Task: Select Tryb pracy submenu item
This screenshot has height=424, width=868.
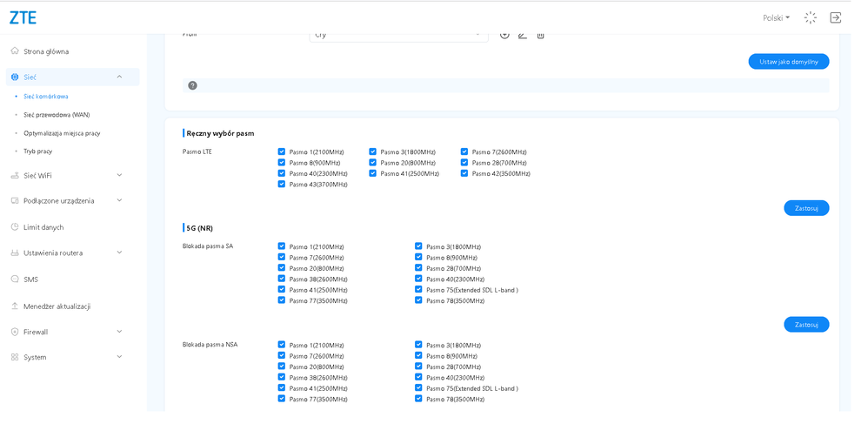Action: pos(37,151)
